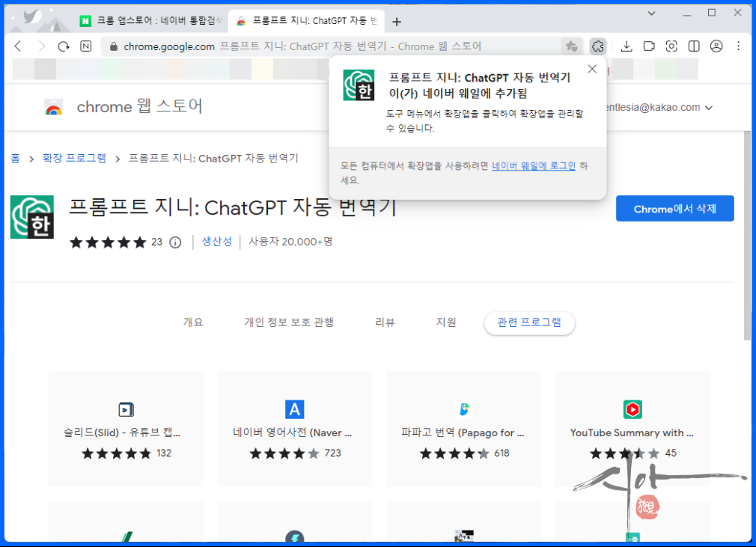Click the Chrome에서 삭제 button
Screen dimensions: 756x547
click(674, 209)
